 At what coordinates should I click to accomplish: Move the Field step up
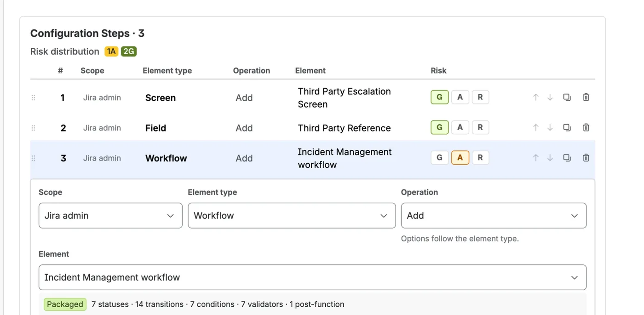535,128
